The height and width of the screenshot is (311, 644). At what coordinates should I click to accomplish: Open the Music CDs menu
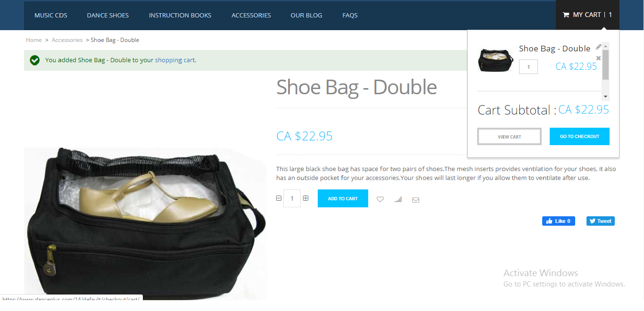point(51,15)
